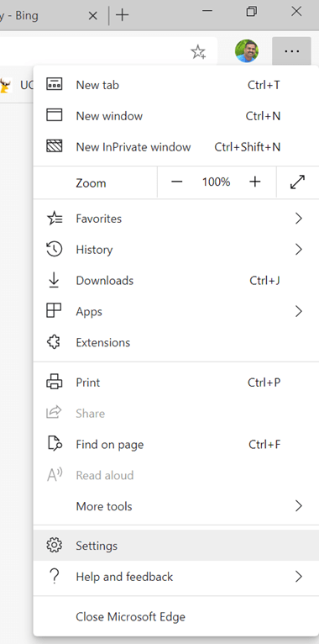
Task: Click the Ctrl+T shortcut text
Action: pos(264,85)
